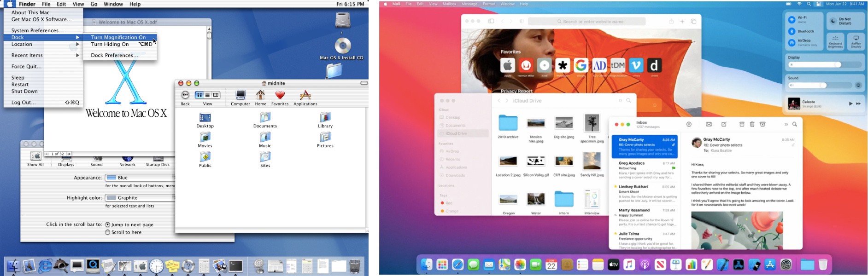
Task: Adjust the Sound volume slider
Action: (820, 86)
